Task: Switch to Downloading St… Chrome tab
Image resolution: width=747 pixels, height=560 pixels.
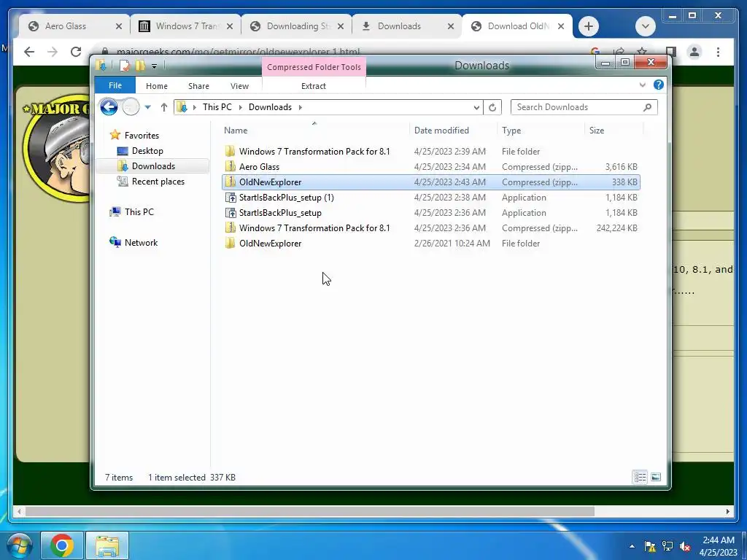Action: 298,26
